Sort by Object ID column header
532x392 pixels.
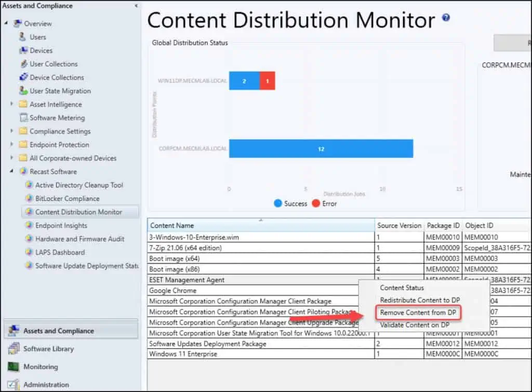[496, 225]
